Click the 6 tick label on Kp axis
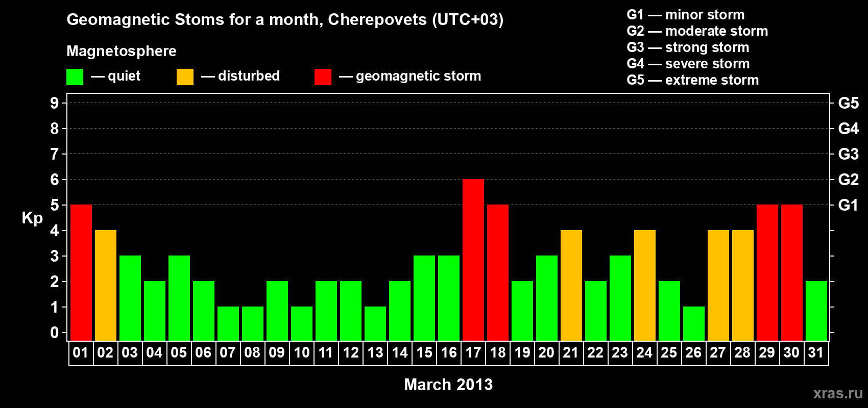The height and width of the screenshot is (408, 868). pyautogui.click(x=55, y=180)
